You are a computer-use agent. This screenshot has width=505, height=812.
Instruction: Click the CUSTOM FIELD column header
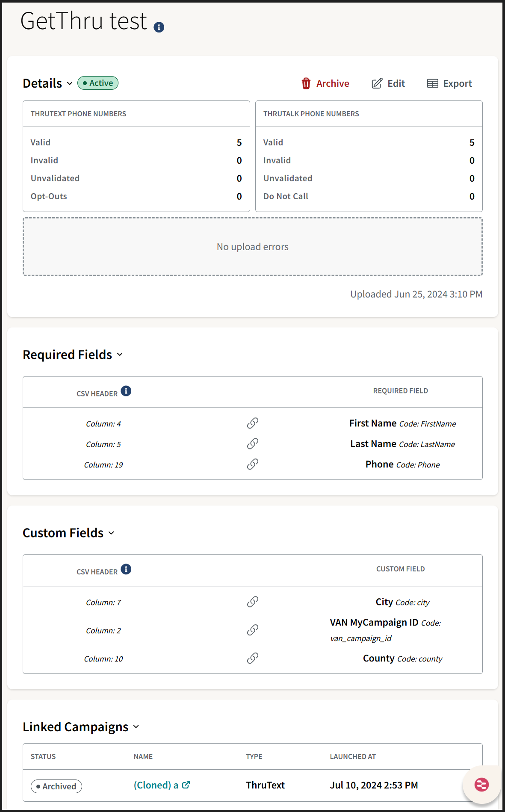click(x=400, y=569)
